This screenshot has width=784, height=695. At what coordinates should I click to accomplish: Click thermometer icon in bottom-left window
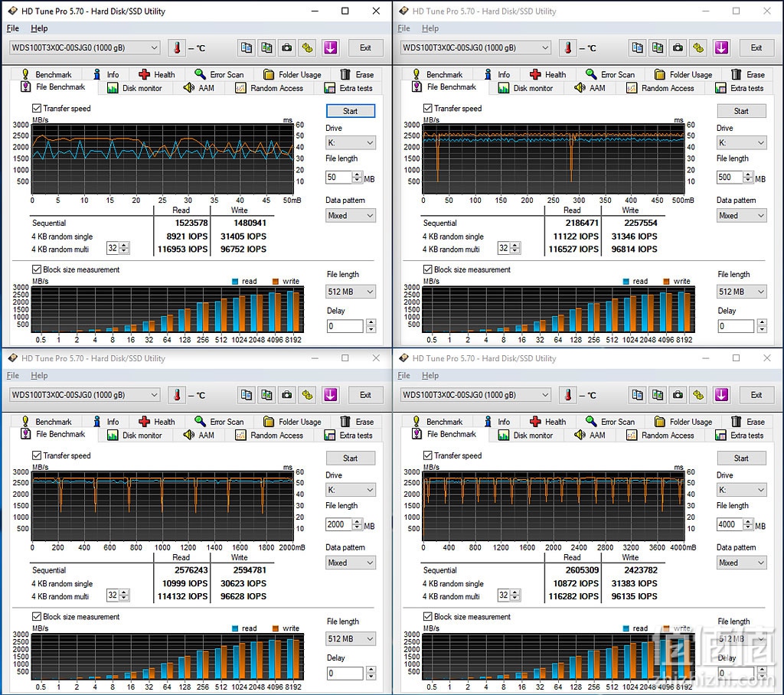pos(177,395)
